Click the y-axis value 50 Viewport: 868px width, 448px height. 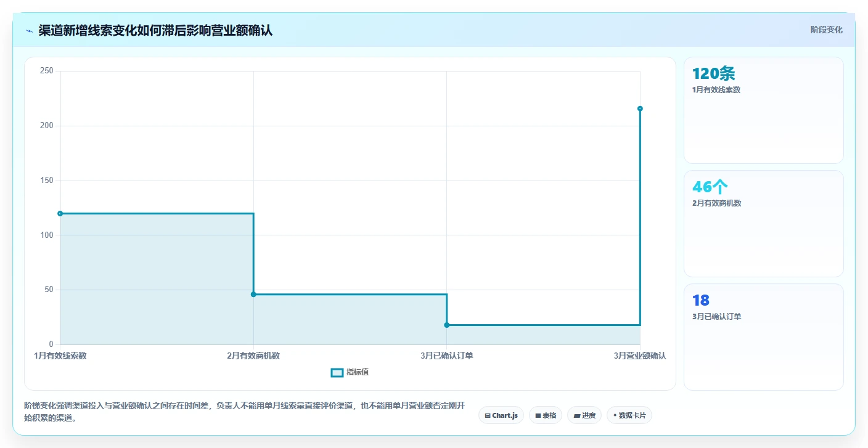[49, 290]
